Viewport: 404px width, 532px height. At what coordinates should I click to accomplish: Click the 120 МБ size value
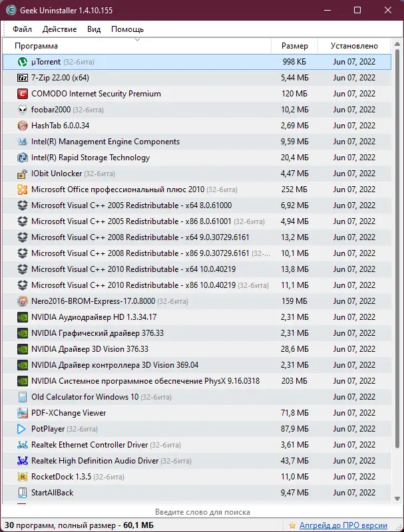pos(294,94)
